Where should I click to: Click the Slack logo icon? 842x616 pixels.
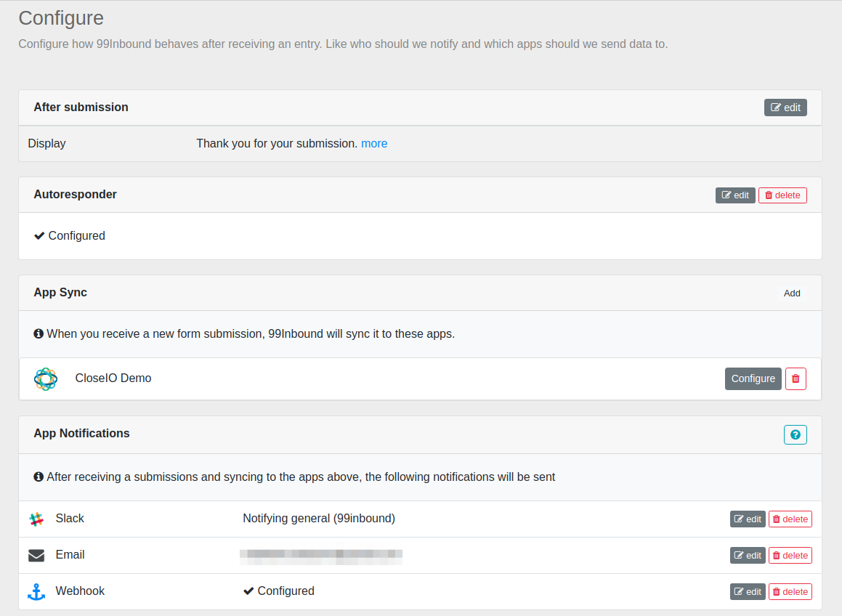tap(36, 519)
